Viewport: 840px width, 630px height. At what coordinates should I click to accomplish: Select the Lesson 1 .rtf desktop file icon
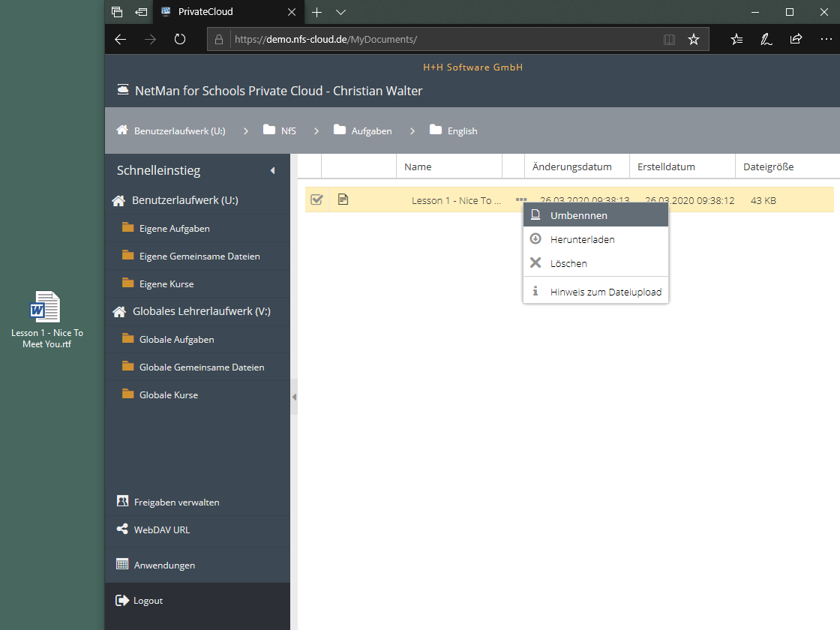(46, 319)
